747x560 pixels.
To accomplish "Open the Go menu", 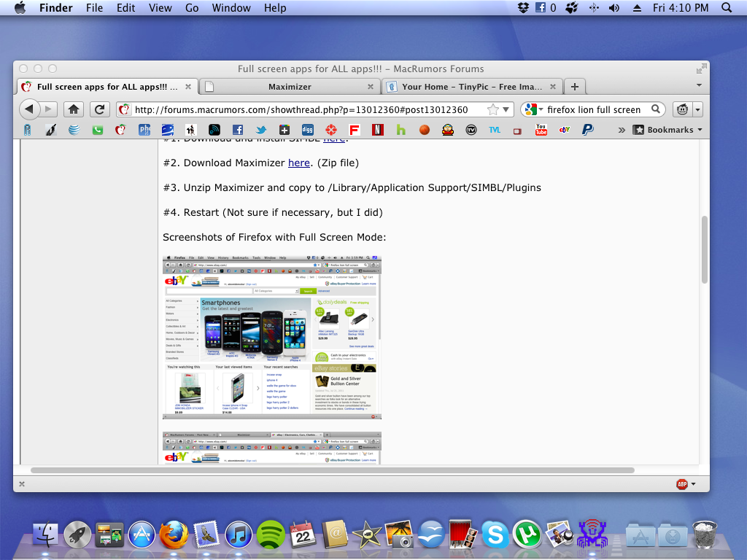I will [x=192, y=7].
